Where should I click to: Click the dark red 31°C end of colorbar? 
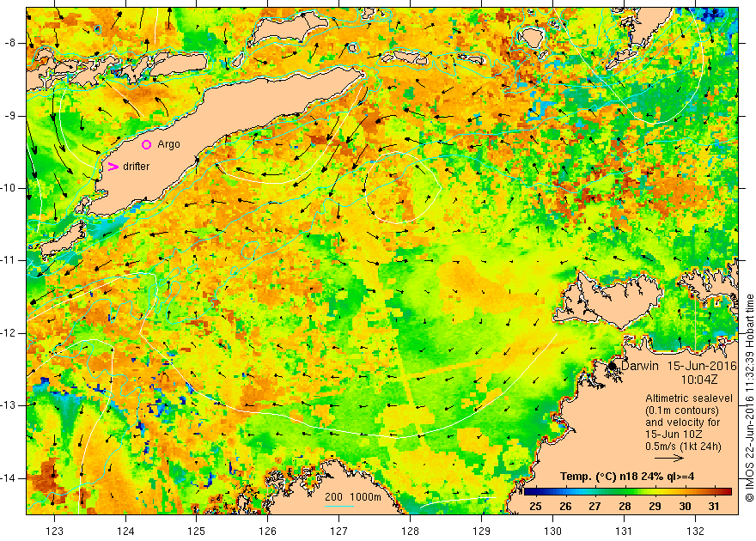(x=726, y=492)
